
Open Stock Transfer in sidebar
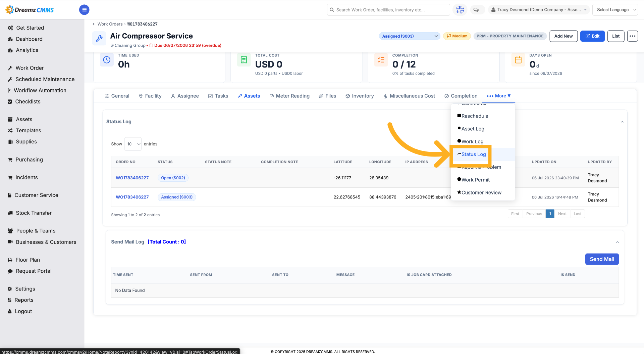pos(34,213)
